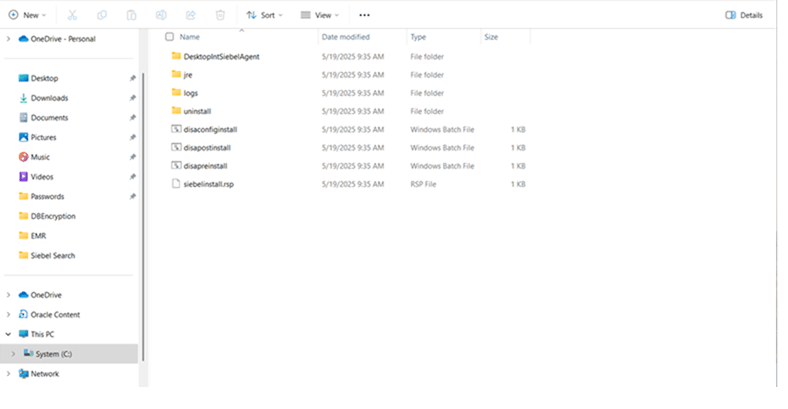Click the Paste clipboard icon
Image resolution: width=788 pixels, height=409 pixels.
[x=131, y=15]
